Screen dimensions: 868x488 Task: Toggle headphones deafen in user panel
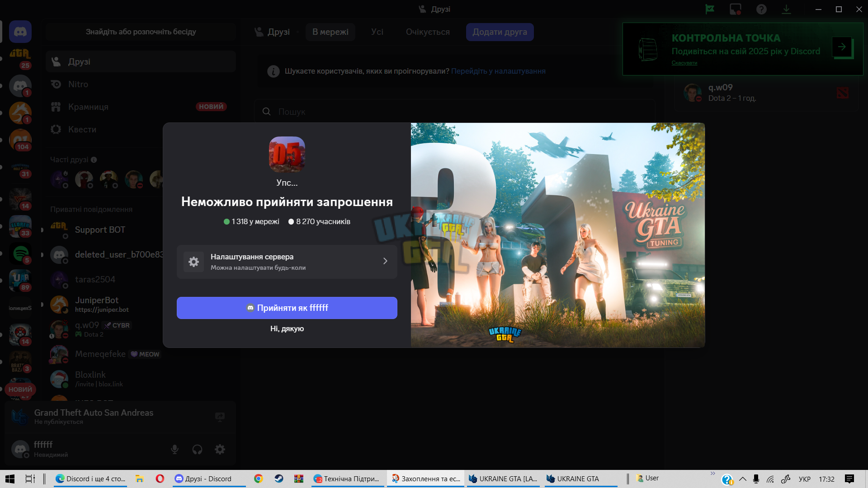tap(197, 449)
